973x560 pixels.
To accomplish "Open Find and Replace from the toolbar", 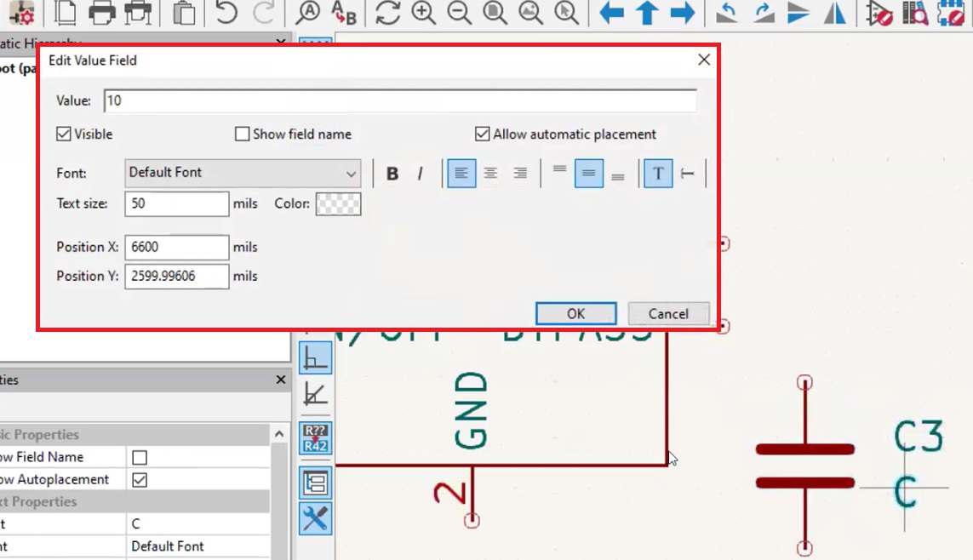I will pyautogui.click(x=345, y=13).
